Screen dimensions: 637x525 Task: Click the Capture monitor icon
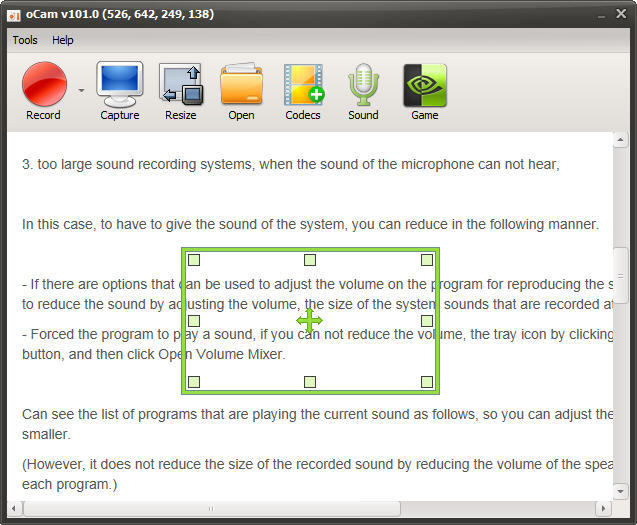coord(120,84)
